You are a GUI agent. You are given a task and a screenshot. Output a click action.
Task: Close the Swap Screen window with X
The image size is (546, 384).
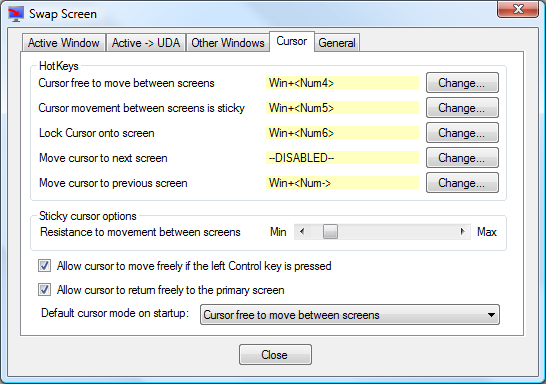(x=518, y=9)
